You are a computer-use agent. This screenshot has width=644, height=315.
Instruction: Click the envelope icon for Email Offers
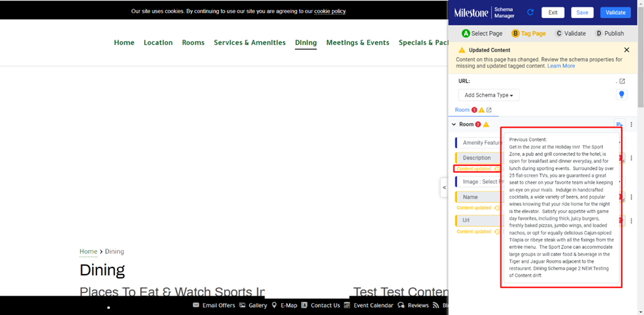[196, 305]
